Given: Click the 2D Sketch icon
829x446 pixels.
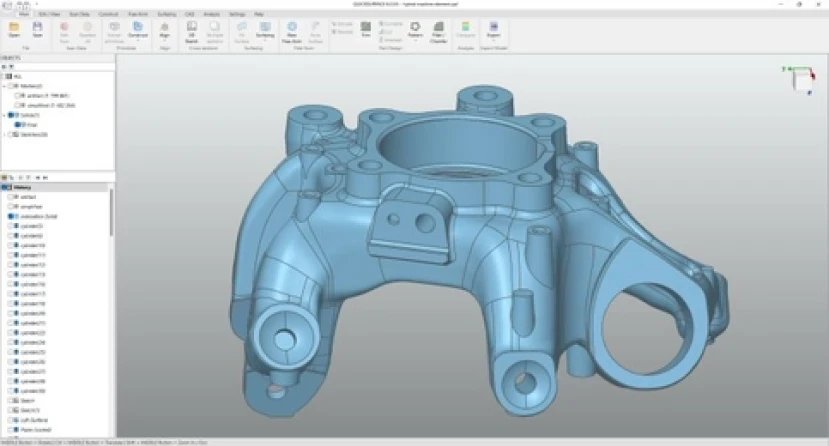Looking at the screenshot, I should click(x=191, y=31).
